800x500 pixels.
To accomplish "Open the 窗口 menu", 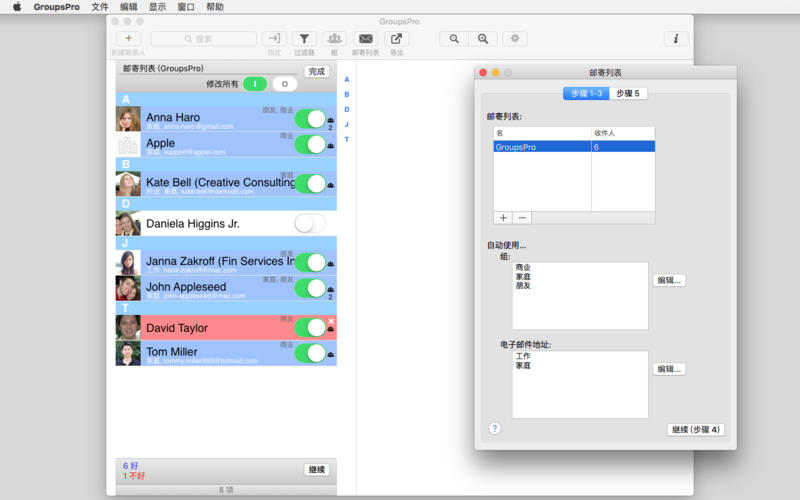I will click(186, 7).
